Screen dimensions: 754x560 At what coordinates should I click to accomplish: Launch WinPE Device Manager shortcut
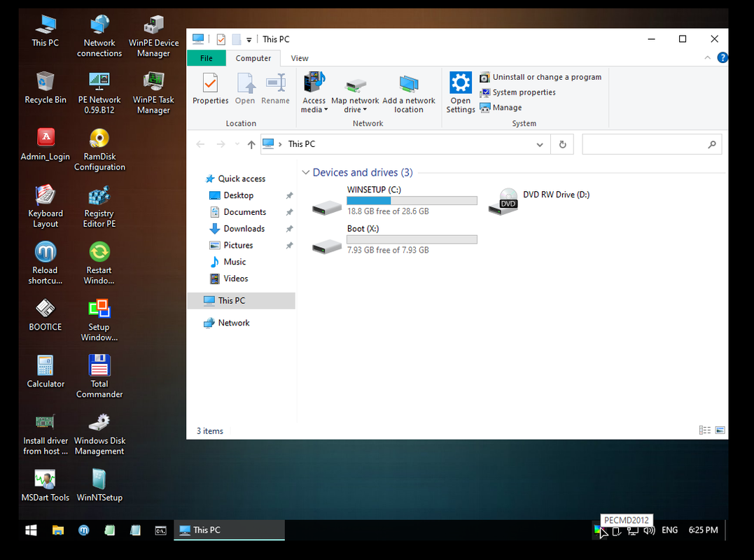click(x=153, y=36)
